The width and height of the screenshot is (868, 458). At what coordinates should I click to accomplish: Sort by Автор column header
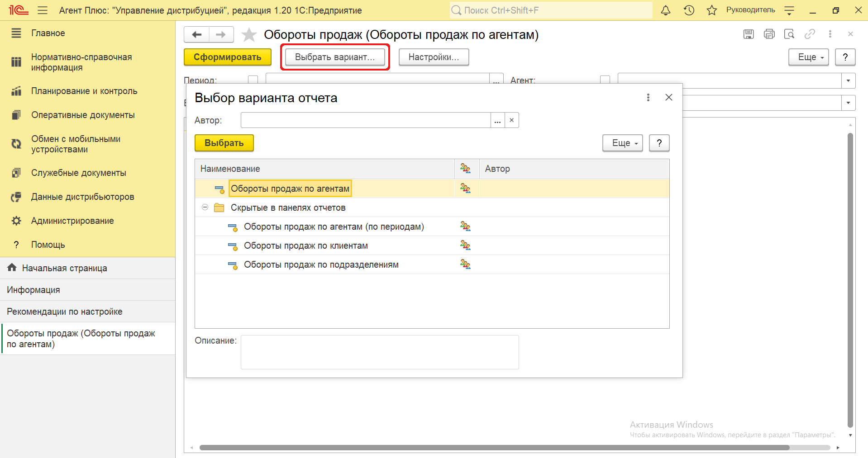point(574,169)
